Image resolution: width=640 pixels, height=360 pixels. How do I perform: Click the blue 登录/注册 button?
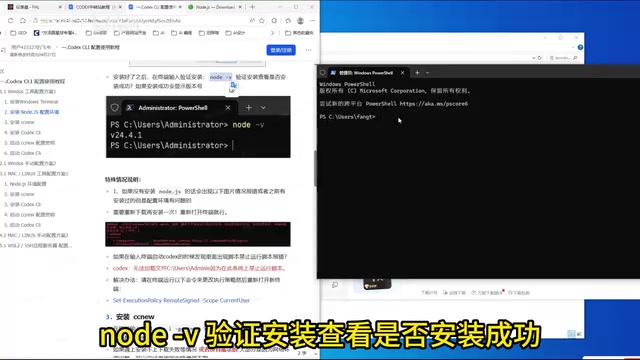point(281,50)
